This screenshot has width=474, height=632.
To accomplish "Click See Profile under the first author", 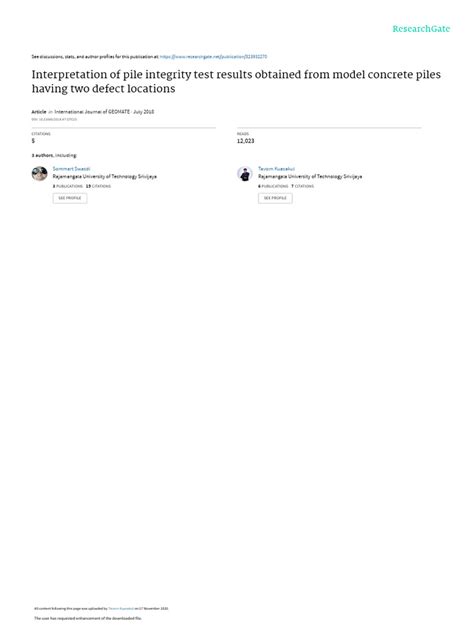I will coord(70,198).
